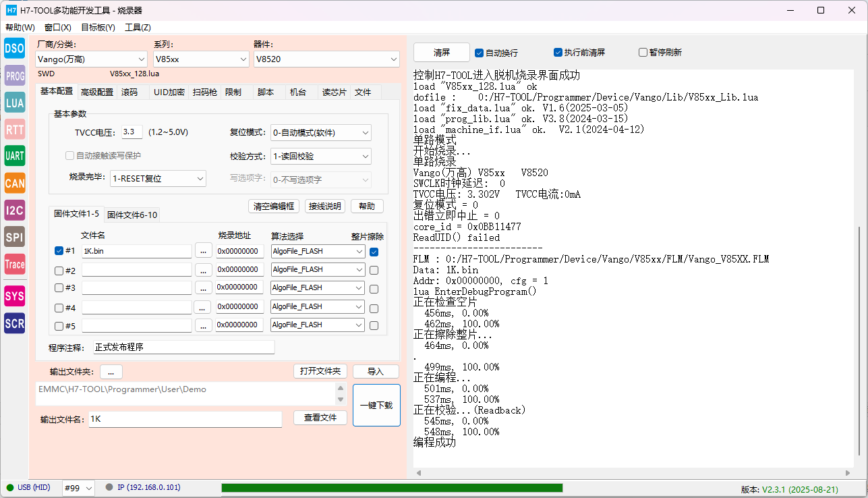The image size is (868, 498).
Task: Uncheck firmware file #1 checkbox
Action: [59, 251]
